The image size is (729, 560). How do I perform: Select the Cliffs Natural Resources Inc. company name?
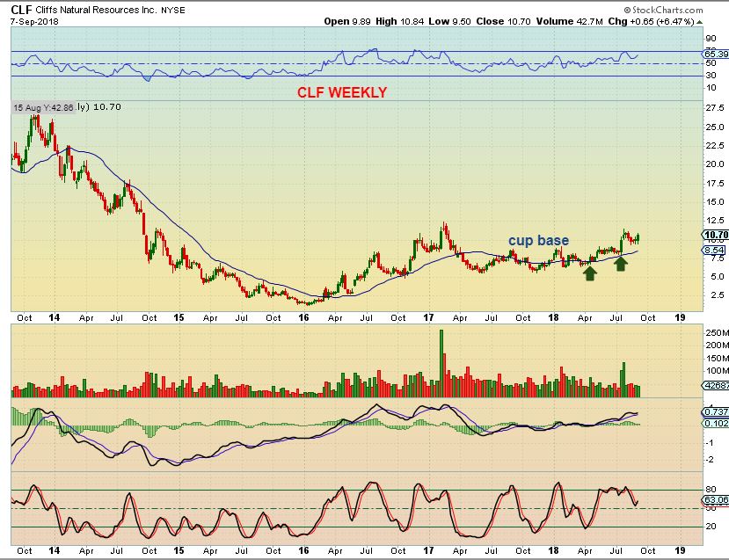(96, 10)
